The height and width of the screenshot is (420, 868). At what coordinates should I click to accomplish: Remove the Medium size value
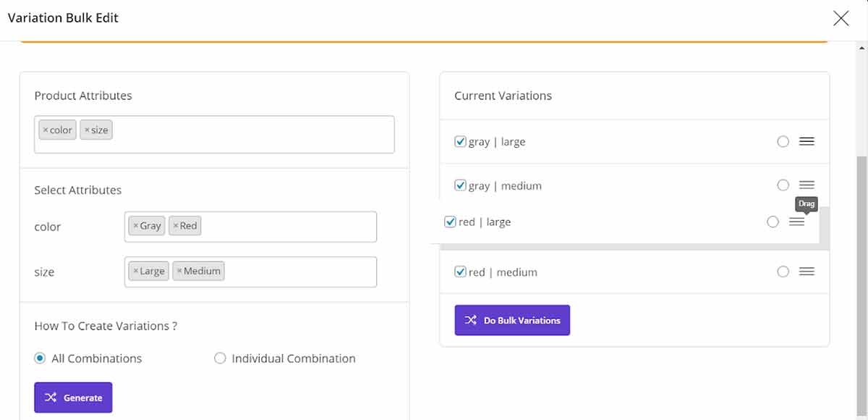(179, 272)
